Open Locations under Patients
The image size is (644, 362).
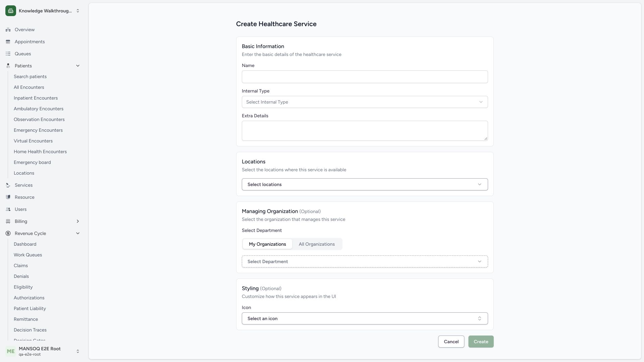(x=24, y=173)
